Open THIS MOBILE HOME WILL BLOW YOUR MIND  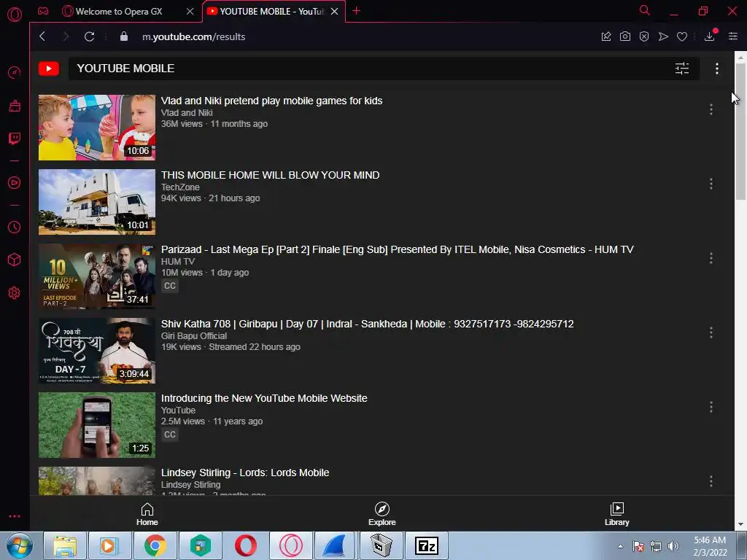(270, 175)
